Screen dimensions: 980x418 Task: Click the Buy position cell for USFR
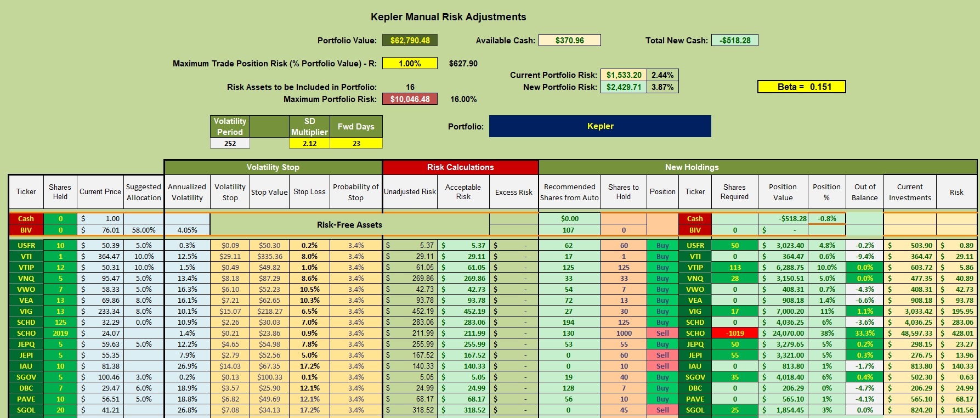[x=662, y=245]
